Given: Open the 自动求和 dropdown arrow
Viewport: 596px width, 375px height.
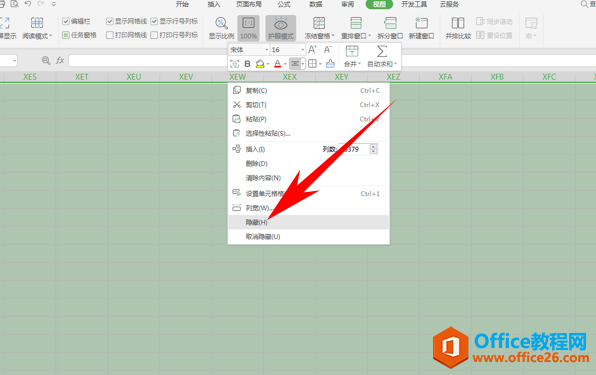Looking at the screenshot, I should click(396, 64).
